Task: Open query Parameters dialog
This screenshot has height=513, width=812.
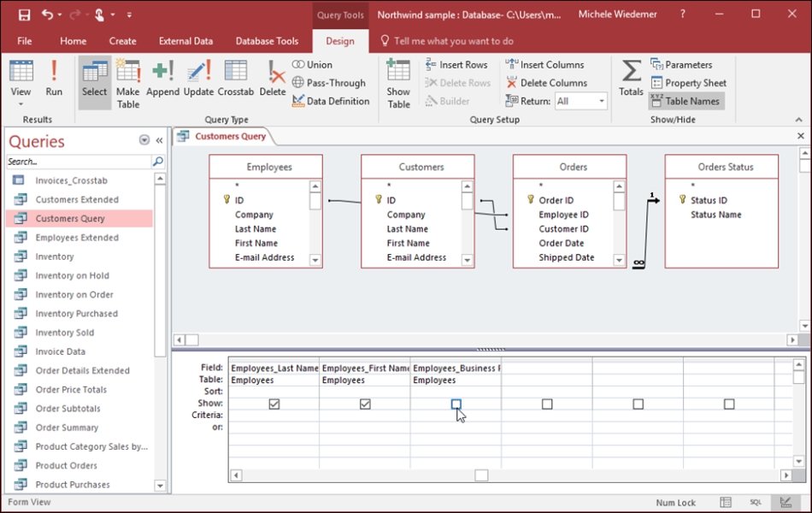Action: 681,65
